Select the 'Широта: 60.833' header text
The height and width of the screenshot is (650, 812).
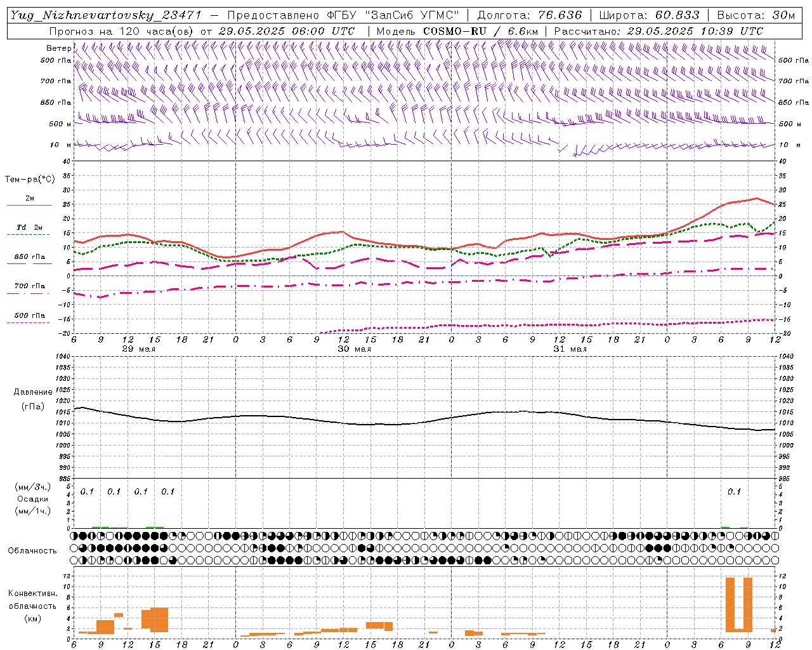[649, 15]
